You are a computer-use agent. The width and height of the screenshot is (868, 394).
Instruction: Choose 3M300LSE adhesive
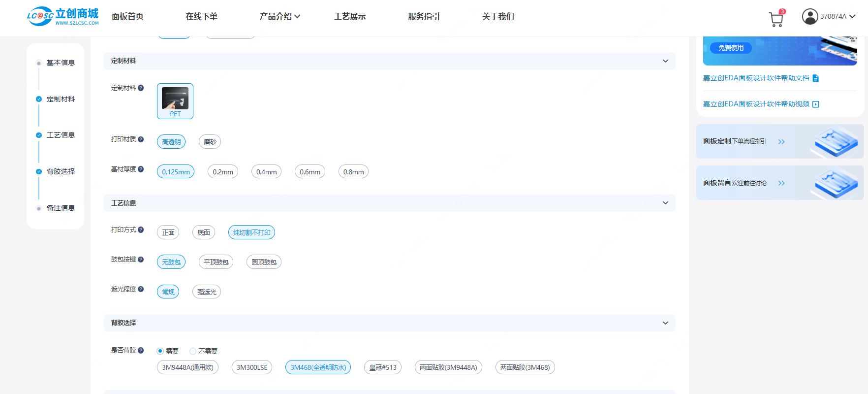(x=252, y=367)
